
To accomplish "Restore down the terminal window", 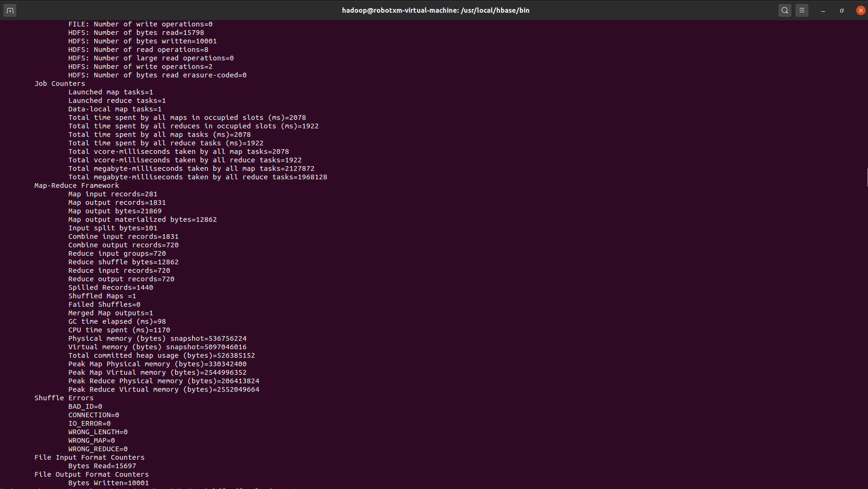I will point(842,10).
